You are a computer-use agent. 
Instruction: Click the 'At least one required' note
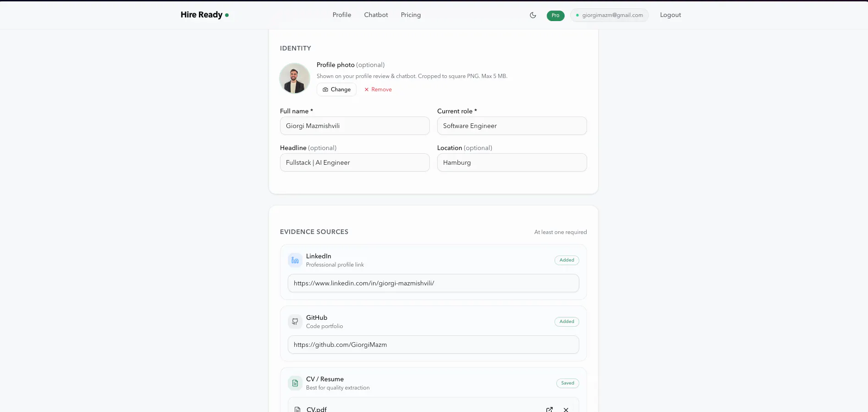pyautogui.click(x=560, y=232)
